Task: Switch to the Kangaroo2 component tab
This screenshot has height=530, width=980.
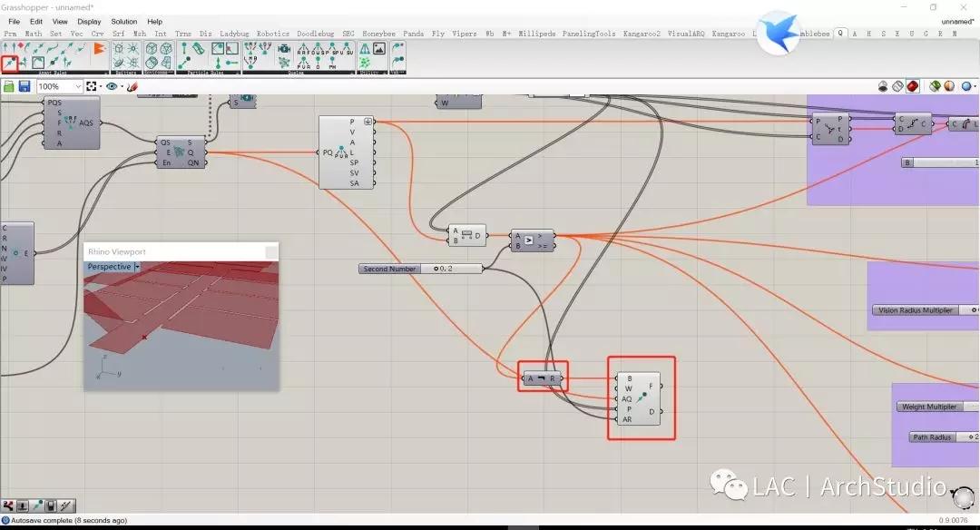Action: (642, 34)
